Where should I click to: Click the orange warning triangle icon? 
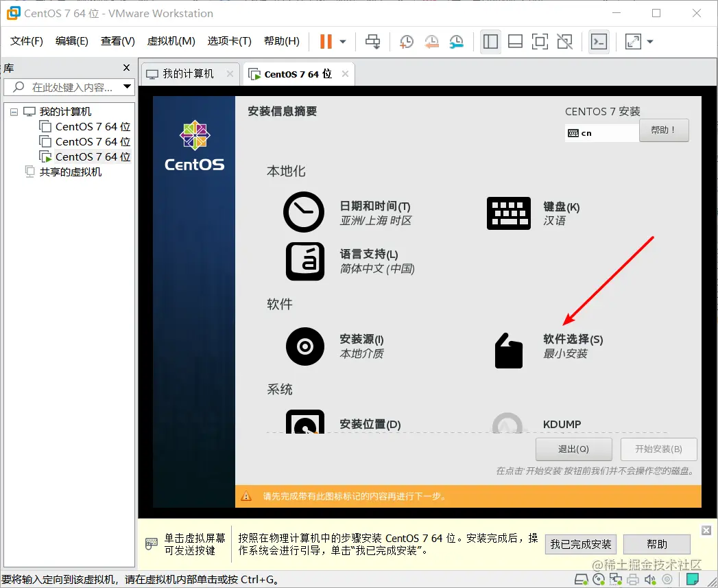tap(246, 496)
